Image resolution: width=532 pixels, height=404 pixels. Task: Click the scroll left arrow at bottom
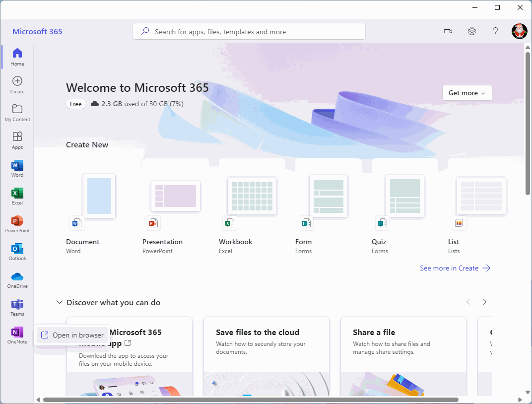pyautogui.click(x=38, y=400)
